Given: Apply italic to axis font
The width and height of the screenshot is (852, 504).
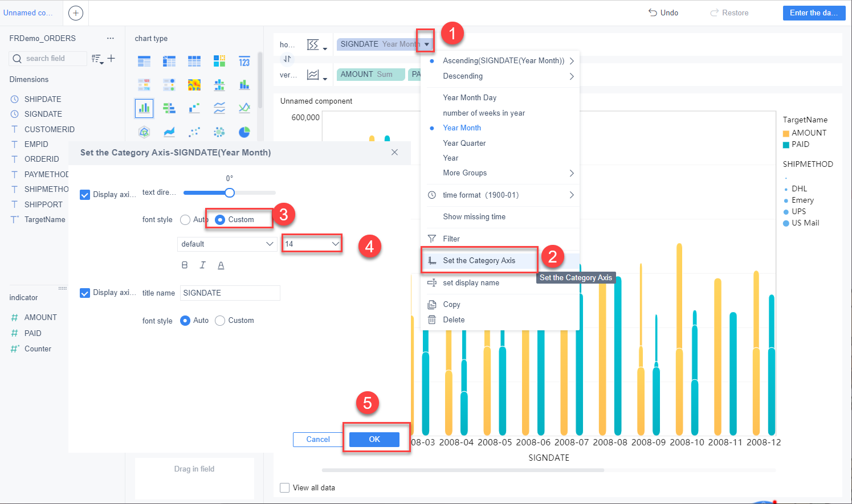Looking at the screenshot, I should point(202,265).
